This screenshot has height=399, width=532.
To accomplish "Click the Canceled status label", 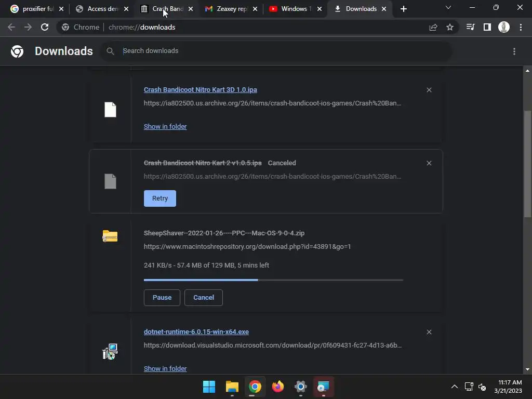I will pos(282,163).
